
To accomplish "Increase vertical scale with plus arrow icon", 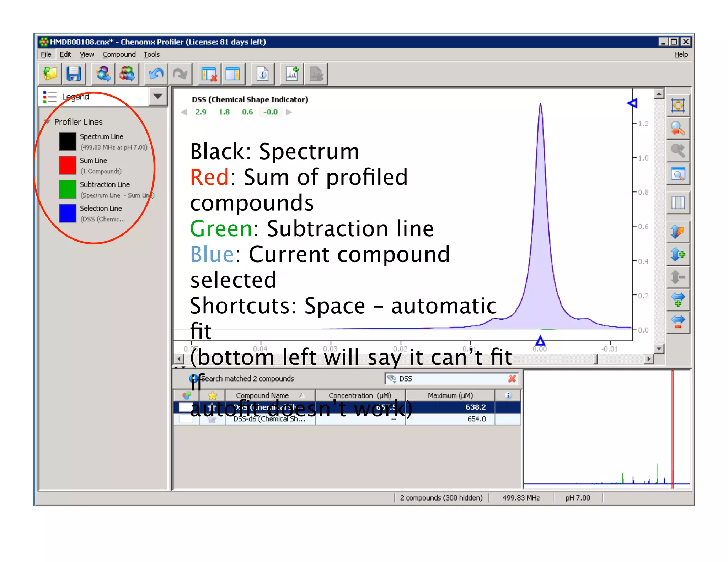I will [x=678, y=254].
